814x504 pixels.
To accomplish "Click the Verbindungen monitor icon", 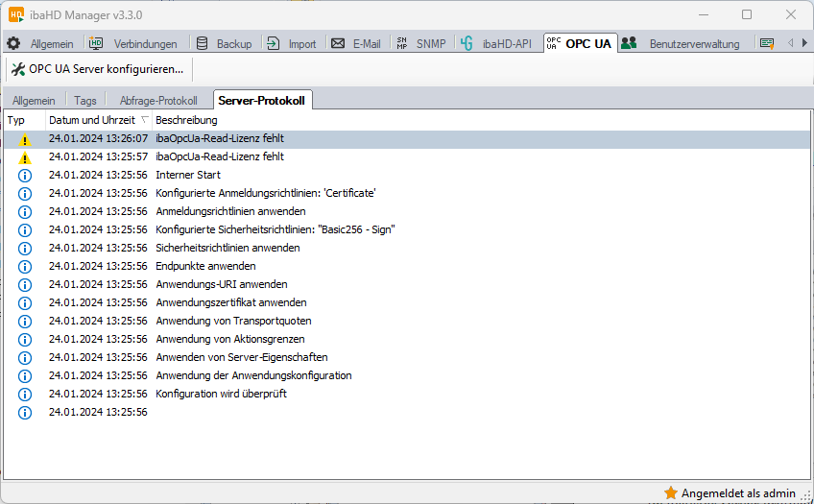I will (97, 43).
